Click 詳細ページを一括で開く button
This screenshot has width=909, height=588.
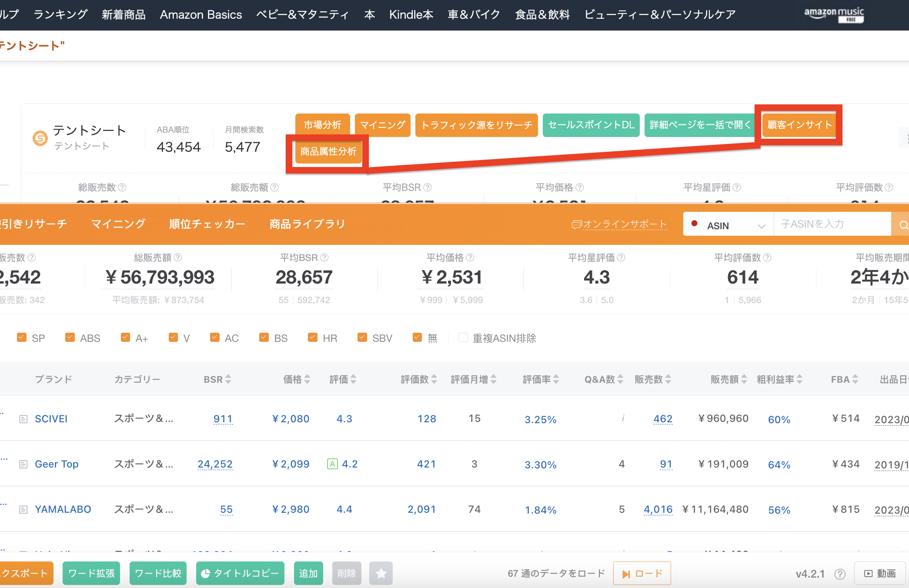pyautogui.click(x=700, y=125)
